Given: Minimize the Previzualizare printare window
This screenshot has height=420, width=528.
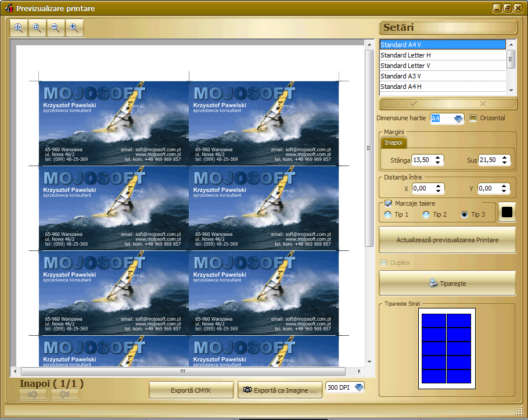Looking at the screenshot, I should tap(497, 8).
